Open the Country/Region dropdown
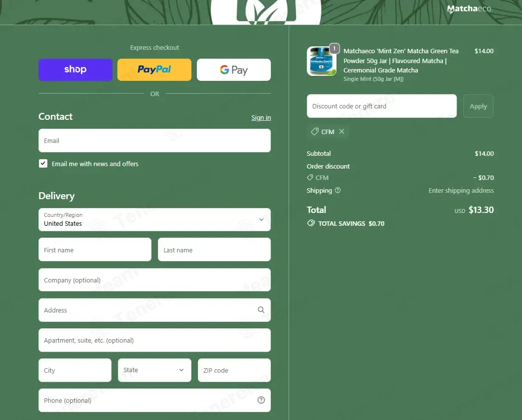Screen dimensions: 522x420 [154, 219]
